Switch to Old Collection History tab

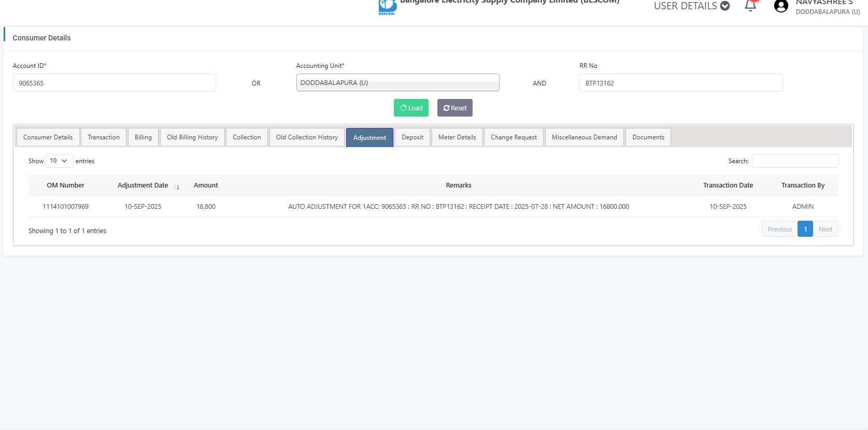pyautogui.click(x=307, y=137)
